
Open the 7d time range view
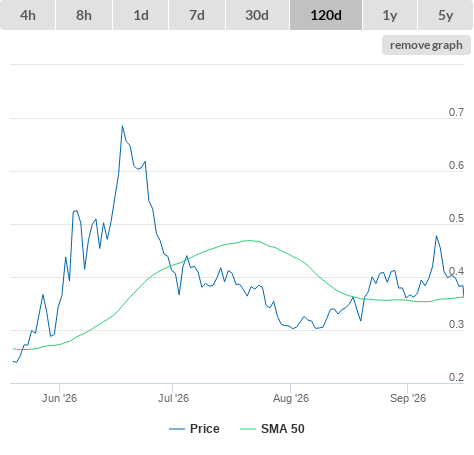point(197,15)
